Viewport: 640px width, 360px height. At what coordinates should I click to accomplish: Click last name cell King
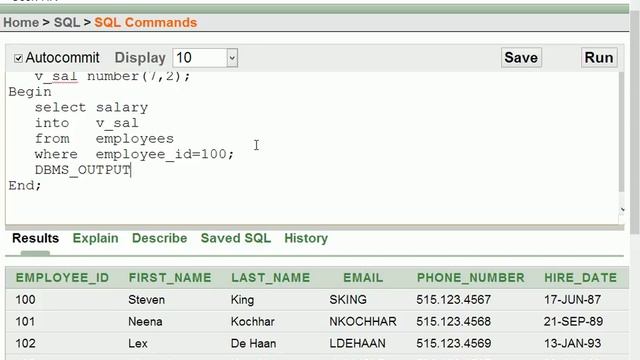(x=242, y=300)
